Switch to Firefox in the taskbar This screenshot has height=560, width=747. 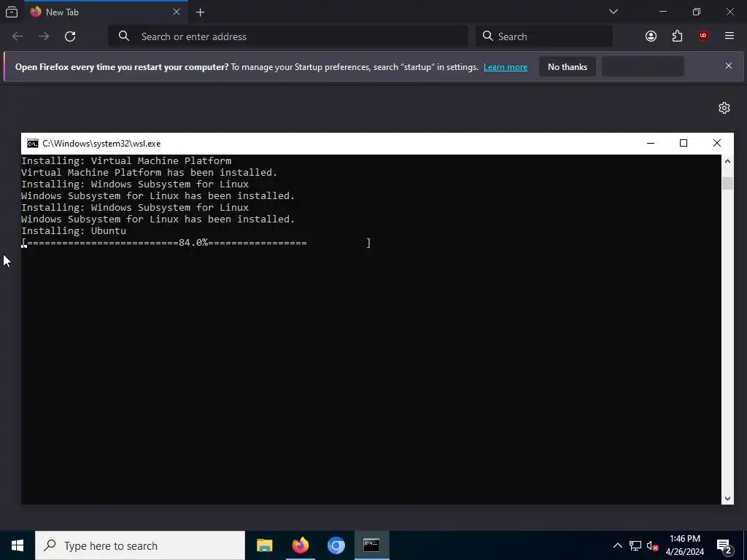300,545
